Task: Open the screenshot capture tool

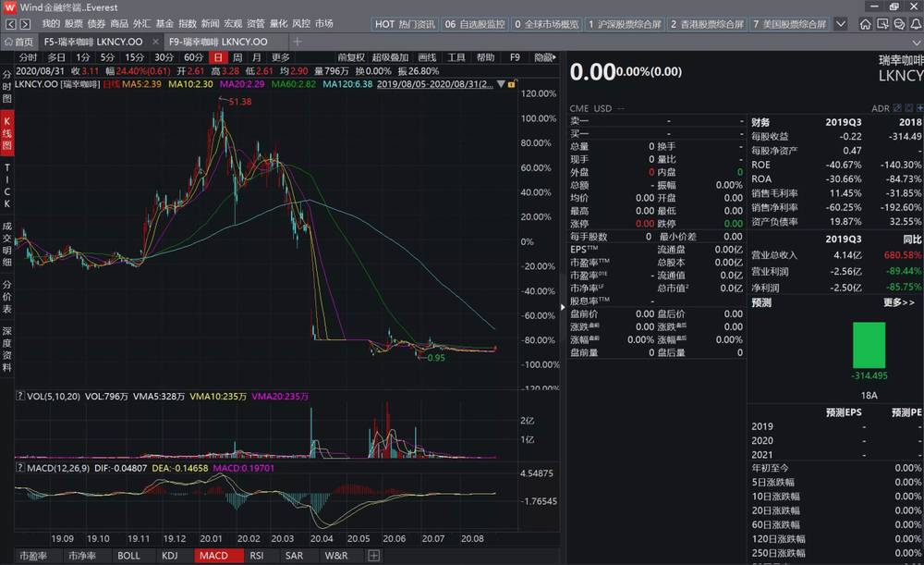Action: tap(882, 24)
